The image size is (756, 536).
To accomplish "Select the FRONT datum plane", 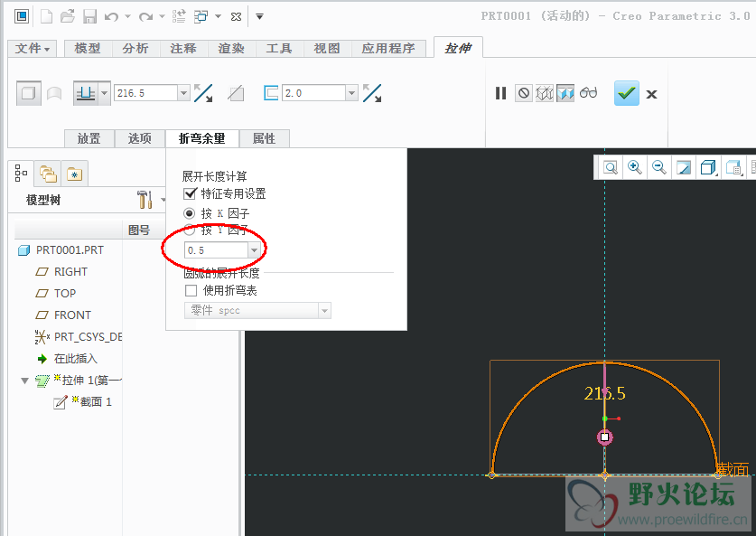I will coord(72,315).
